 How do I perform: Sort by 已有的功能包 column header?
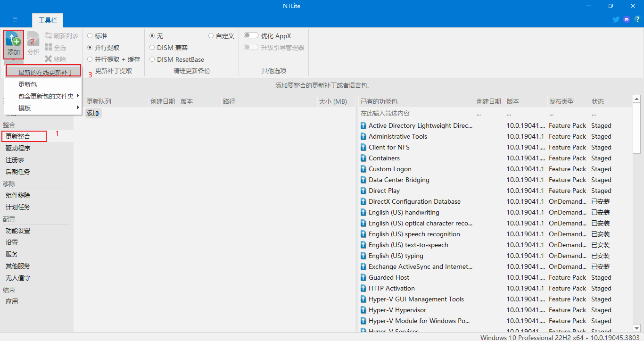click(416, 101)
